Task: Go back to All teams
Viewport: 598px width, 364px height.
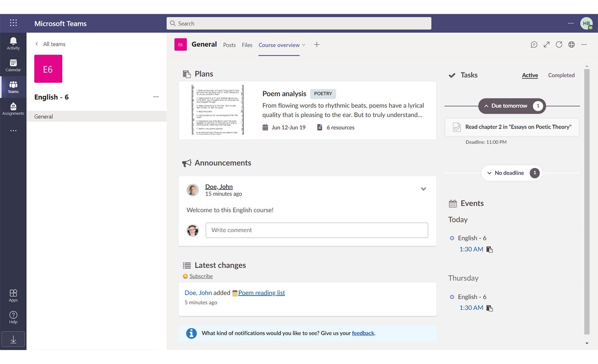Action: (50, 44)
